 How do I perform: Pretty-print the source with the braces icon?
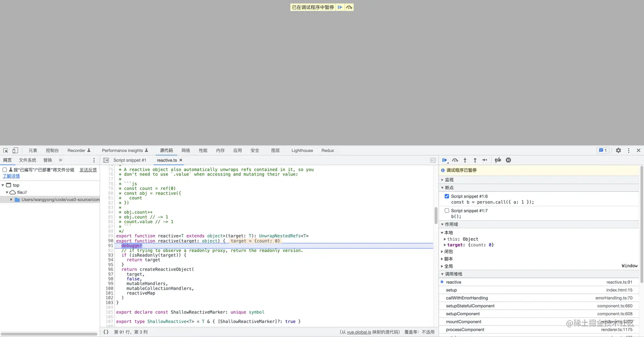[x=106, y=332]
